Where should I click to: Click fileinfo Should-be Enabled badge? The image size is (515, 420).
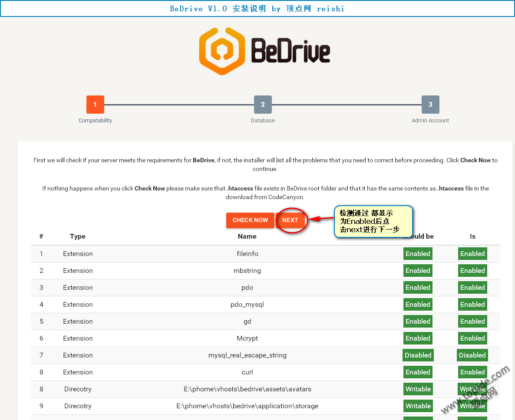point(418,254)
